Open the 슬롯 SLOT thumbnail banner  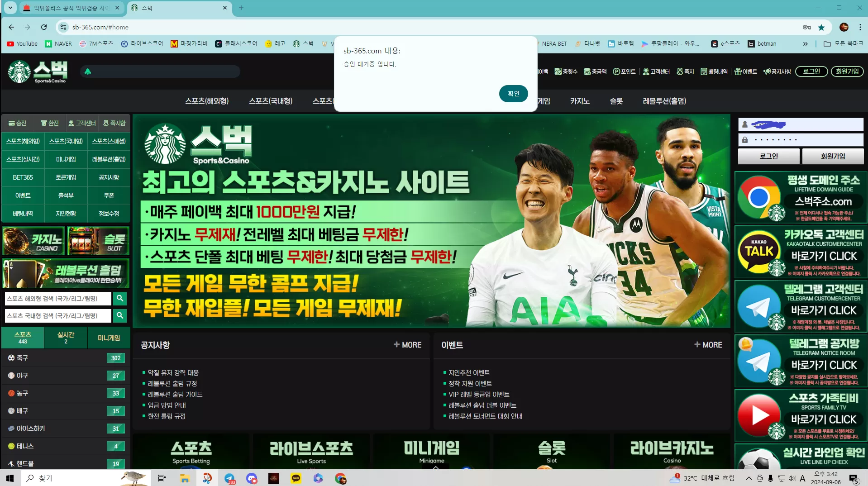tap(98, 241)
